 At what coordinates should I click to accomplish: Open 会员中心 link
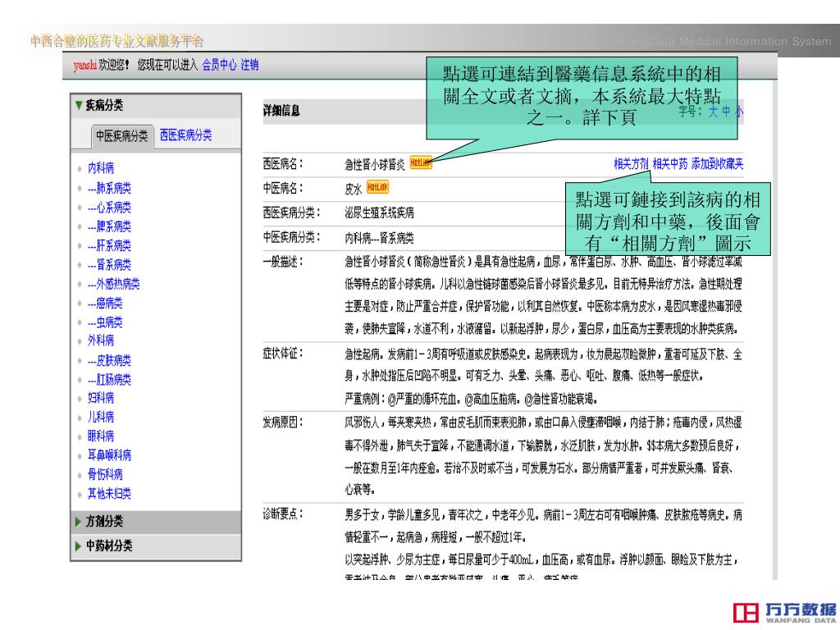(x=219, y=66)
